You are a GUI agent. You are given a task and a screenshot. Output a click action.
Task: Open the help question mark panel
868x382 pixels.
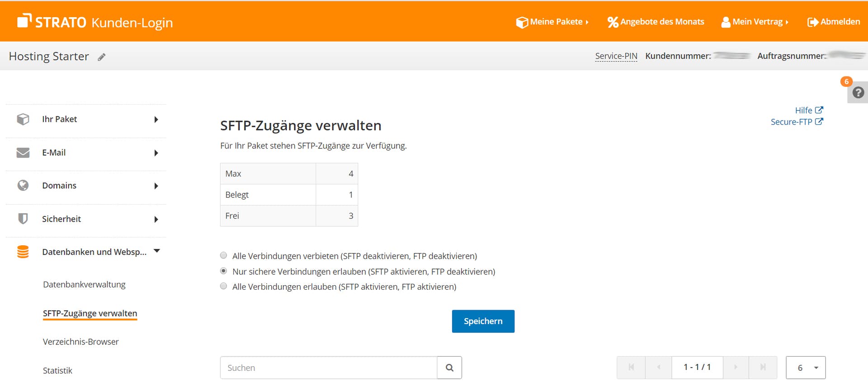click(x=858, y=93)
